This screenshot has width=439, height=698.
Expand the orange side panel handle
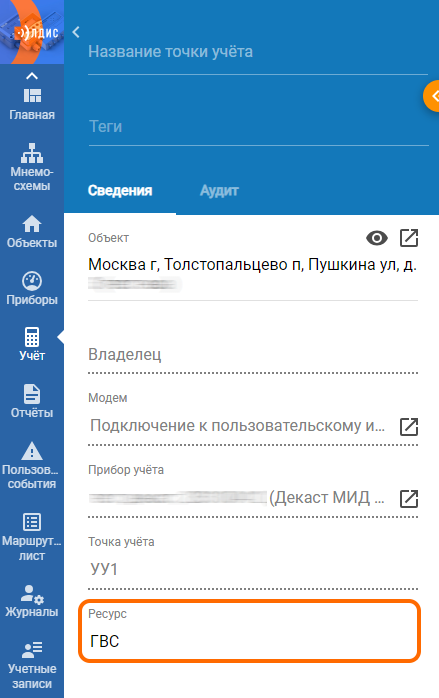coord(432,96)
